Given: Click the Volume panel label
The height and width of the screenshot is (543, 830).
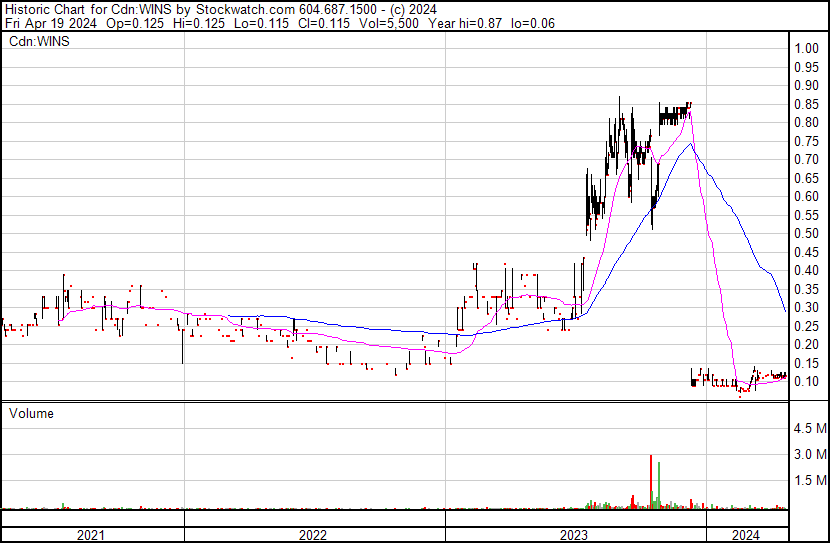Looking at the screenshot, I should click(31, 413).
